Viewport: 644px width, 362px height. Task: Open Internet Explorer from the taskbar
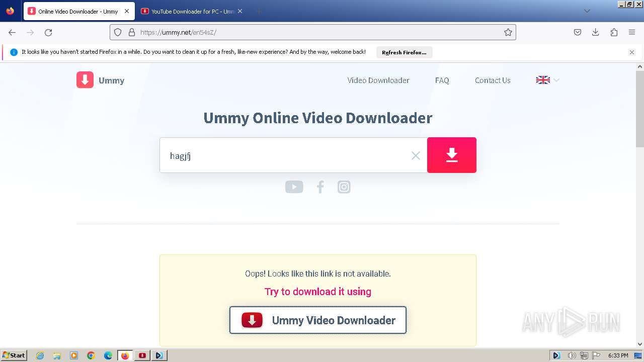[40, 355]
